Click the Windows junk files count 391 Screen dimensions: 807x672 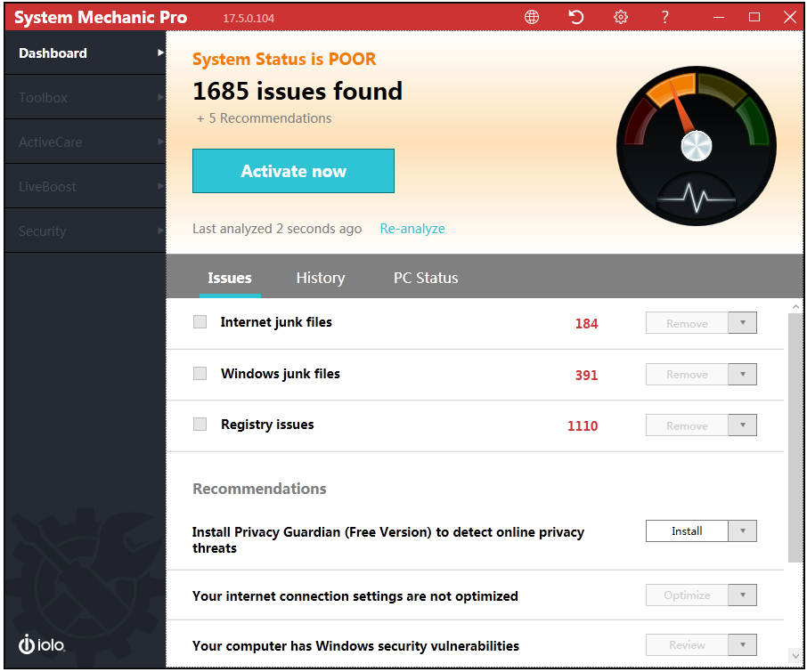[586, 375]
